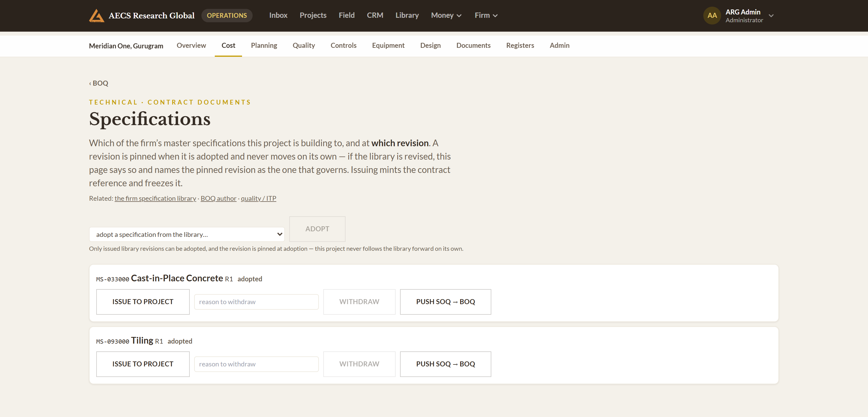Click the ADOPT button
The image size is (868, 417).
317,229
